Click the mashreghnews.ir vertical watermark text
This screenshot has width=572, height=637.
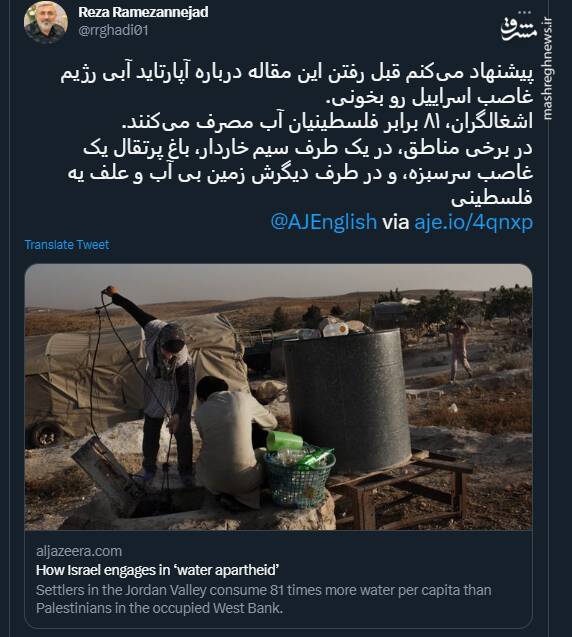pyautogui.click(x=548, y=68)
